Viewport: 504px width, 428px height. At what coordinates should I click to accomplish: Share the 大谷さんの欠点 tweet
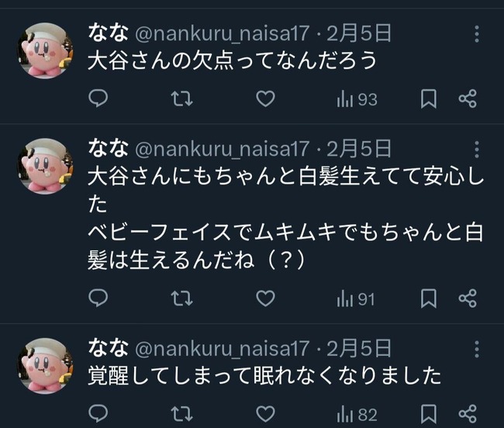(x=467, y=99)
